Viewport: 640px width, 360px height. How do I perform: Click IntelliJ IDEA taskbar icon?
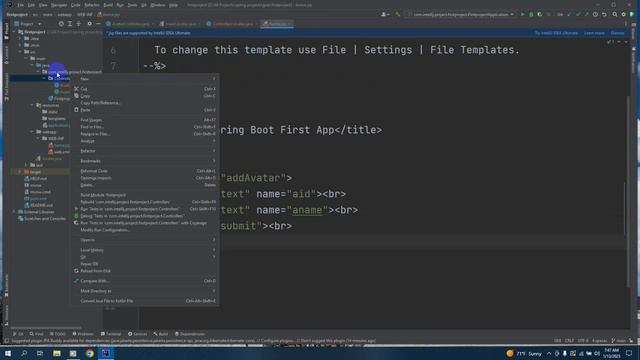(106, 353)
